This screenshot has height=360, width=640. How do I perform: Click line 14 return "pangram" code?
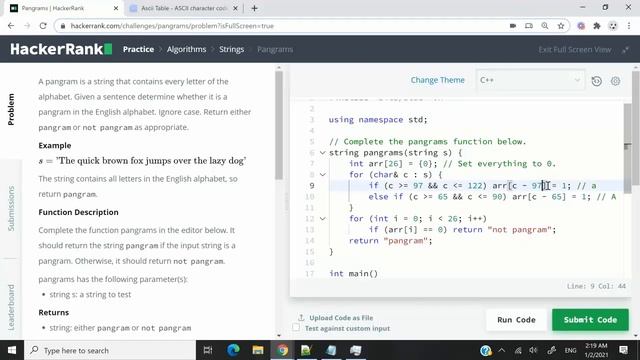tap(391, 241)
